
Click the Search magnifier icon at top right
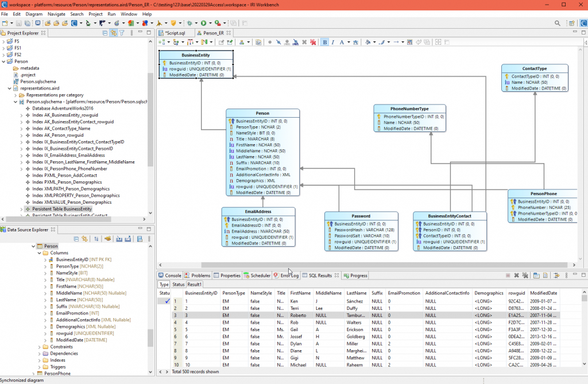click(557, 23)
